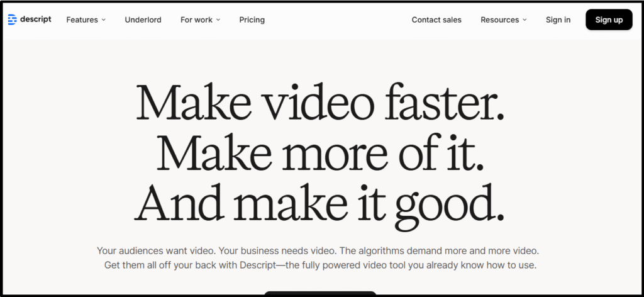Expand the Features dropdown menu
The image size is (644, 297).
[x=86, y=20]
